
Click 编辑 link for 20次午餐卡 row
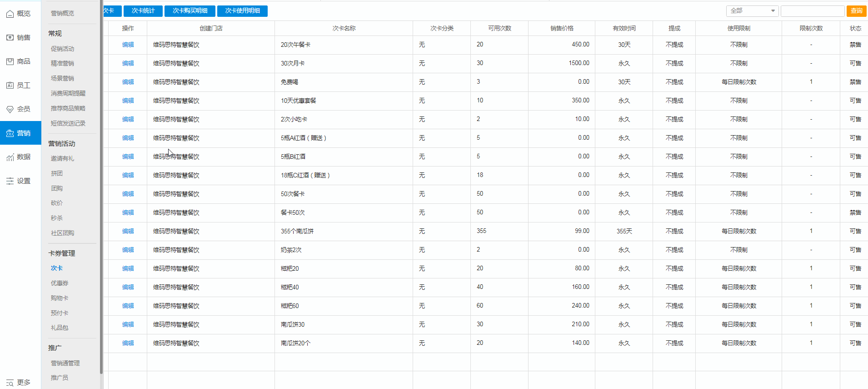pos(128,45)
